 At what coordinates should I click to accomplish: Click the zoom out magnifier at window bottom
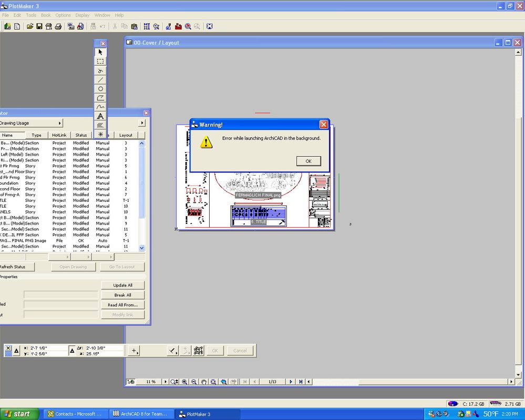pyautogui.click(x=194, y=382)
